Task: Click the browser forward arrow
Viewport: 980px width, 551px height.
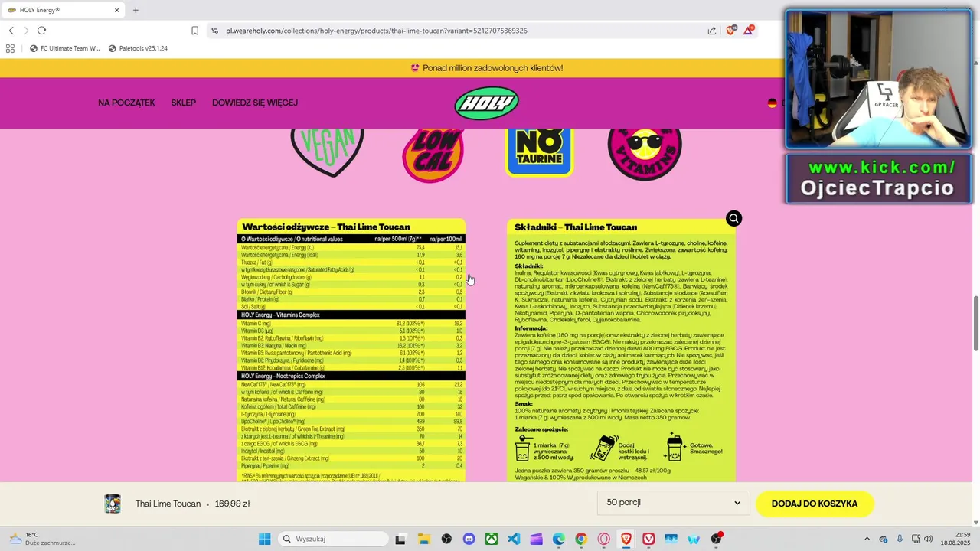Action: (x=26, y=31)
